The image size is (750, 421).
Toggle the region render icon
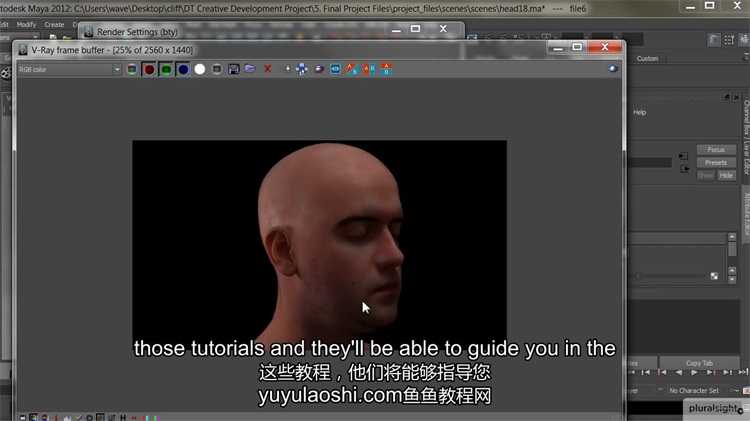[335, 69]
